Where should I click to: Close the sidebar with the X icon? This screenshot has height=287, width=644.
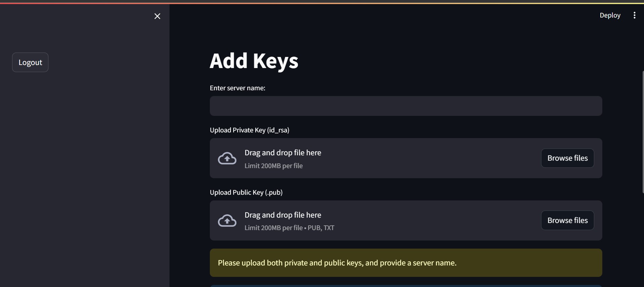point(157,16)
